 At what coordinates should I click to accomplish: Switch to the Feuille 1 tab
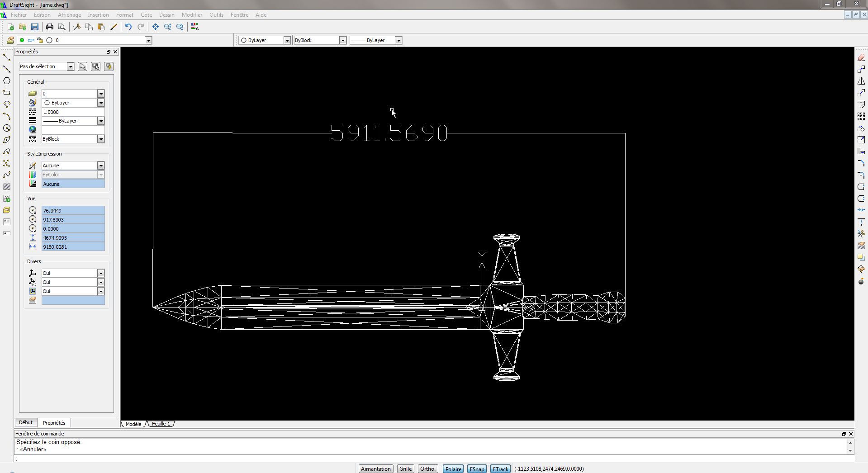161,424
